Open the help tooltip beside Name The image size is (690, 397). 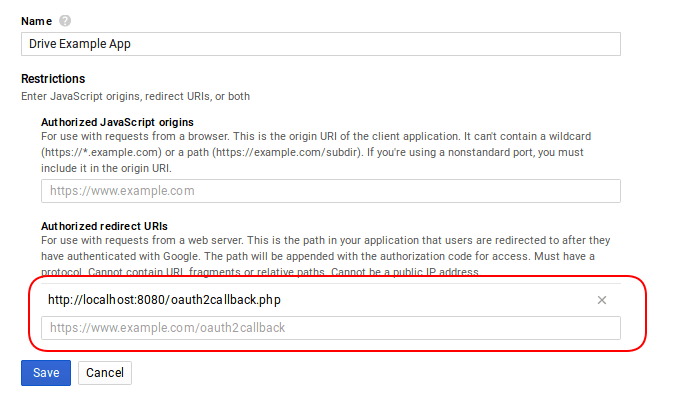[65, 21]
